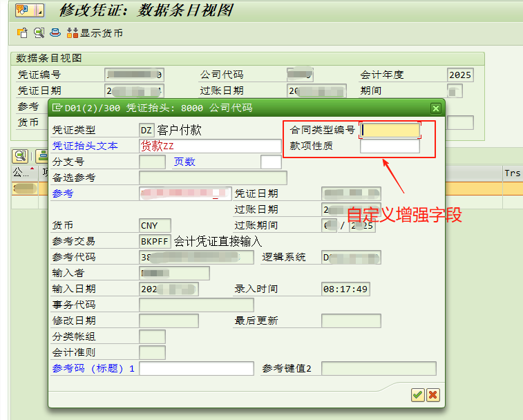Click the 录入时间 field 08:17:49

[345, 289]
